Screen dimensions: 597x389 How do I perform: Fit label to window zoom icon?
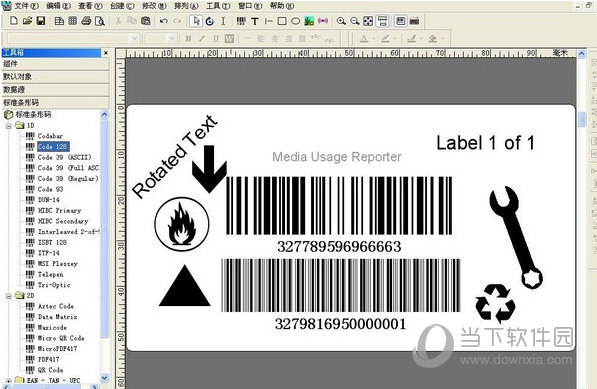368,21
